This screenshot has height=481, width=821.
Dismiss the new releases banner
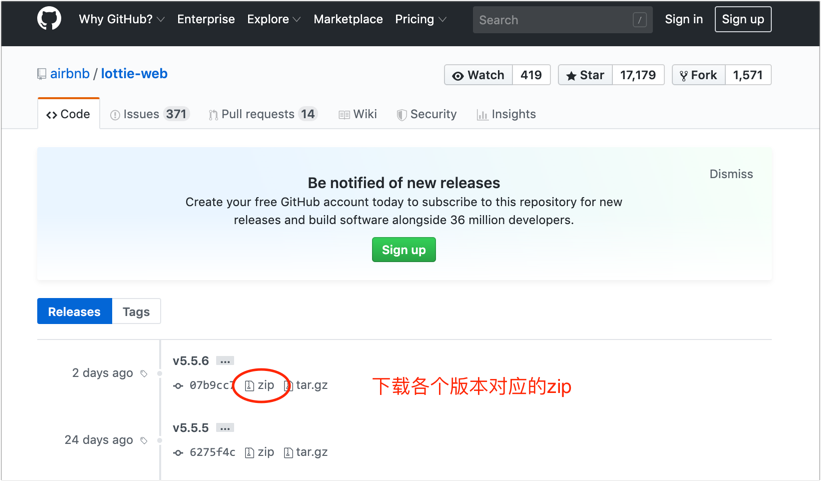(x=731, y=174)
